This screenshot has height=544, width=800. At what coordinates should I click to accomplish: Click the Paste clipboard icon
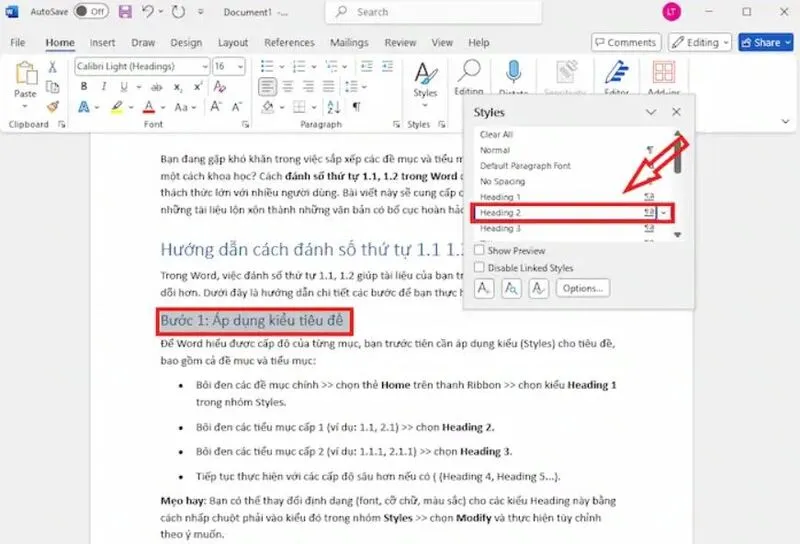pos(25,73)
